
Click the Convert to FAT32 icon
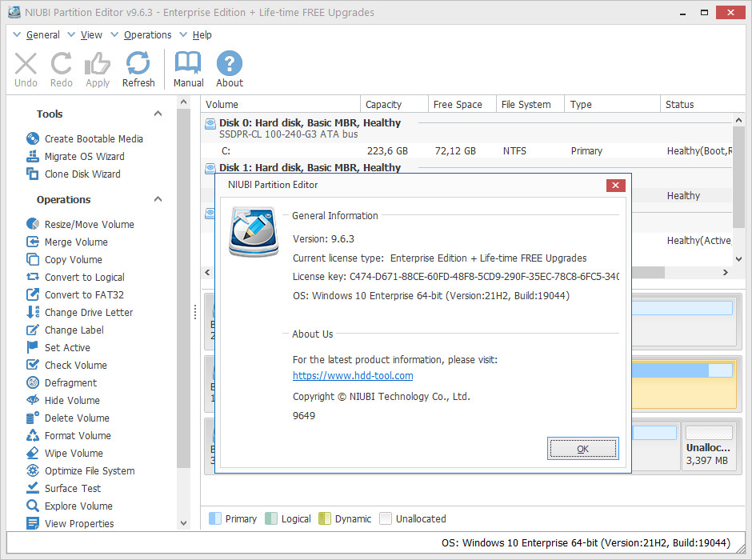tap(33, 294)
